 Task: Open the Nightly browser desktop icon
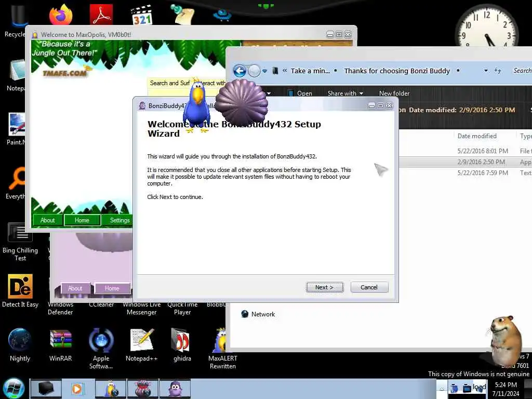(20, 345)
